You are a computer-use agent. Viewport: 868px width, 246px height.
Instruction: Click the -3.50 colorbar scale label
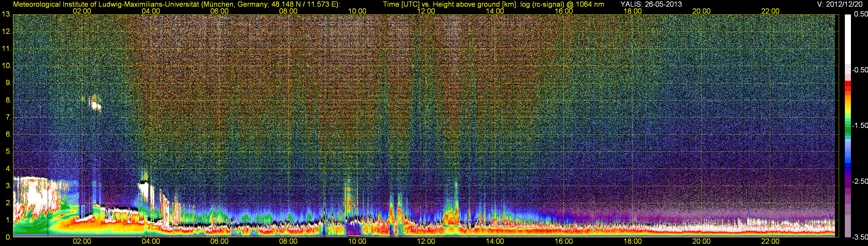[x=860, y=237]
